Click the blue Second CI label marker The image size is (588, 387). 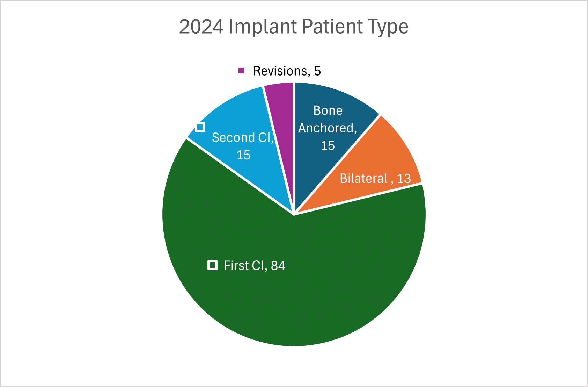pos(200,127)
